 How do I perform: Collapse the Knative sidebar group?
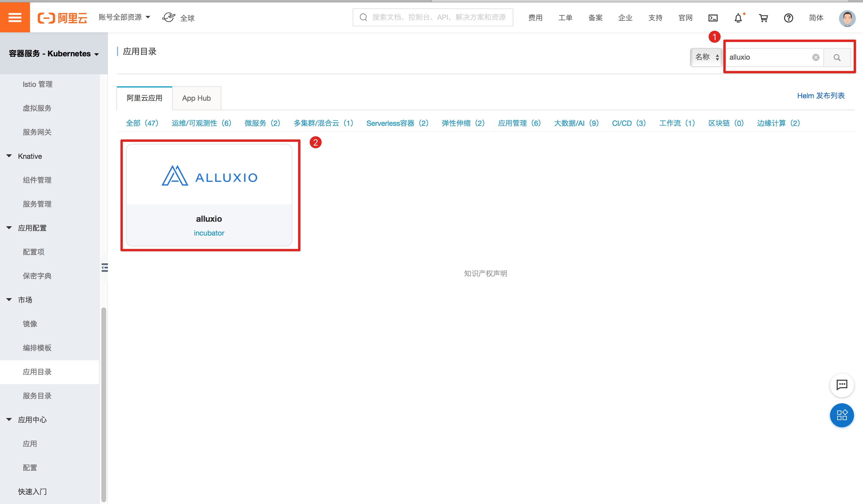[9, 156]
